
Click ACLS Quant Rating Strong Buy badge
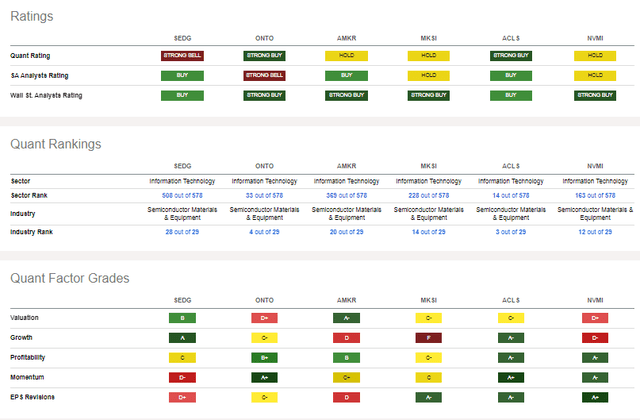[x=511, y=56]
